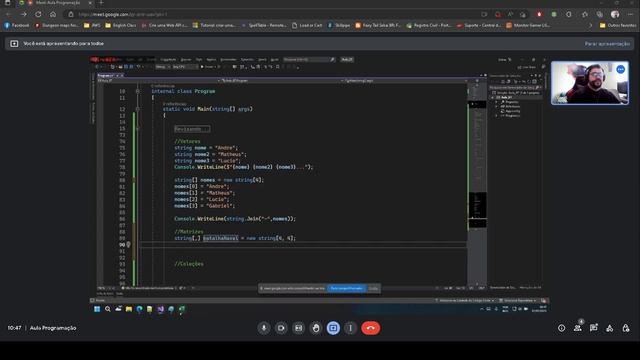Click Ocultar button in sharing bar

pyautogui.click(x=373, y=288)
